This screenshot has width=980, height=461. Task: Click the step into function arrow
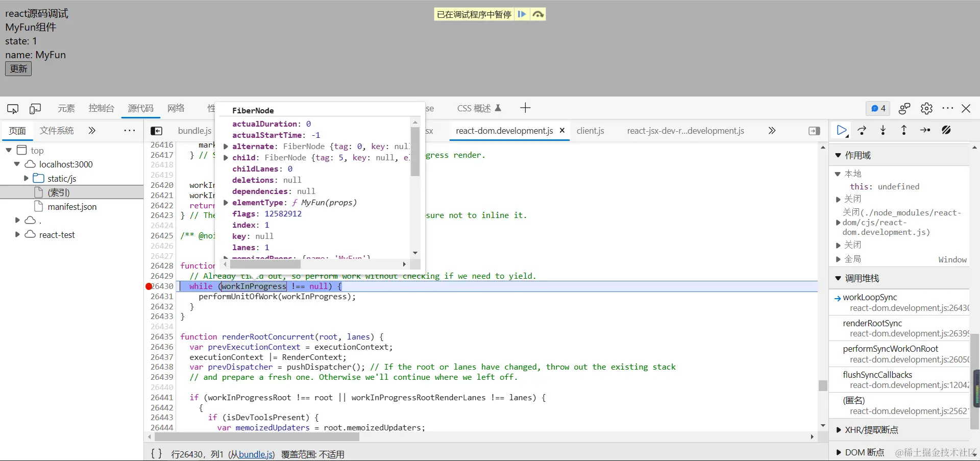[883, 130]
